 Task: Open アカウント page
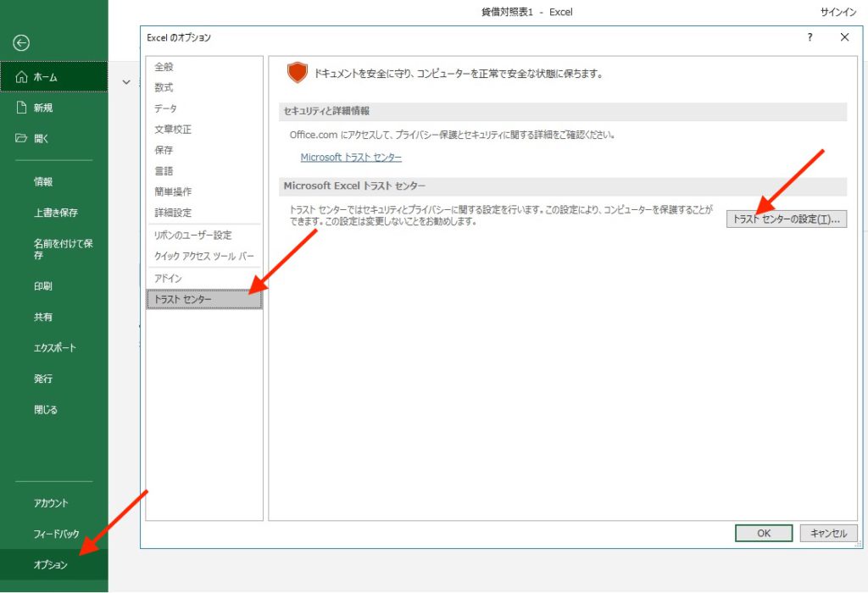53,503
